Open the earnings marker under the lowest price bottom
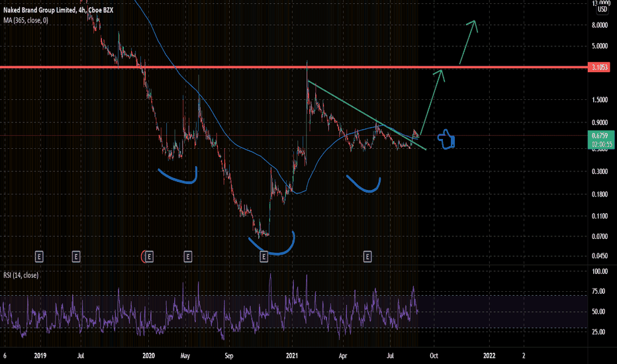 [x=263, y=257]
